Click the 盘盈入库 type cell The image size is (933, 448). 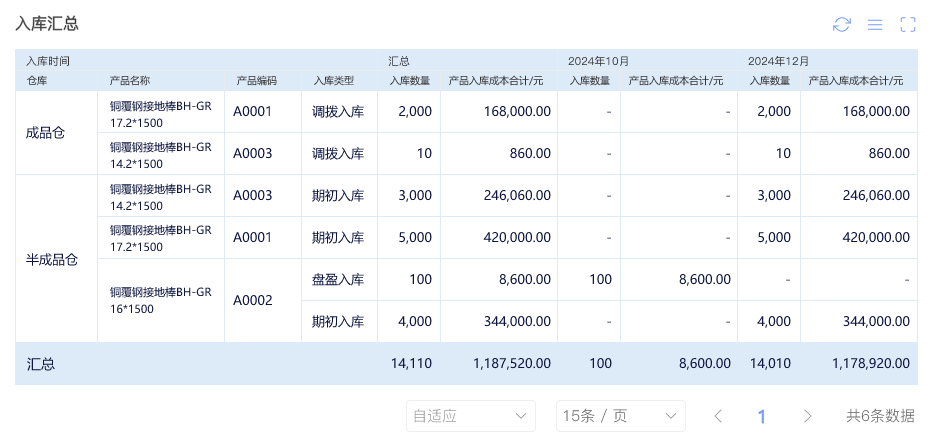point(338,279)
